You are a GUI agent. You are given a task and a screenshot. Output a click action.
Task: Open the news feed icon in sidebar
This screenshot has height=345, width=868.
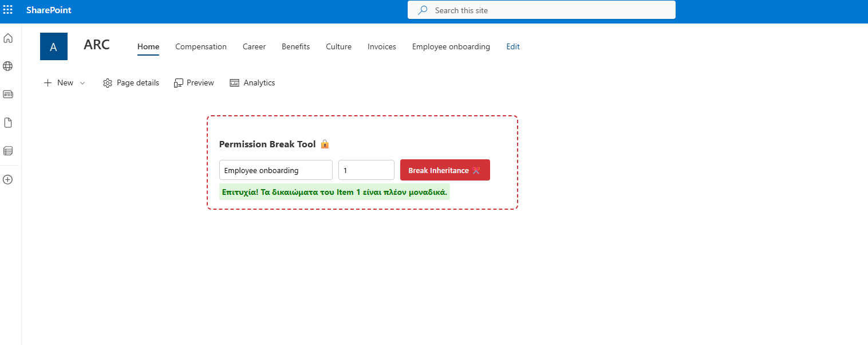click(8, 94)
